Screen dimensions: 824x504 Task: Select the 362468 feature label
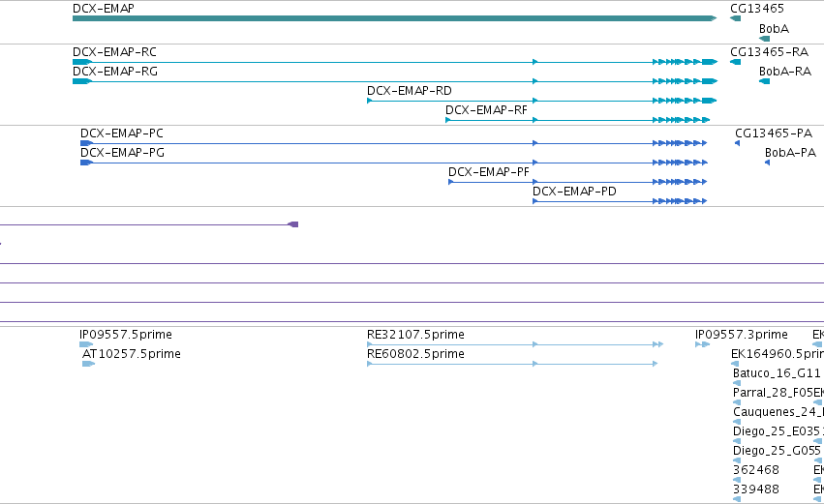756,470
